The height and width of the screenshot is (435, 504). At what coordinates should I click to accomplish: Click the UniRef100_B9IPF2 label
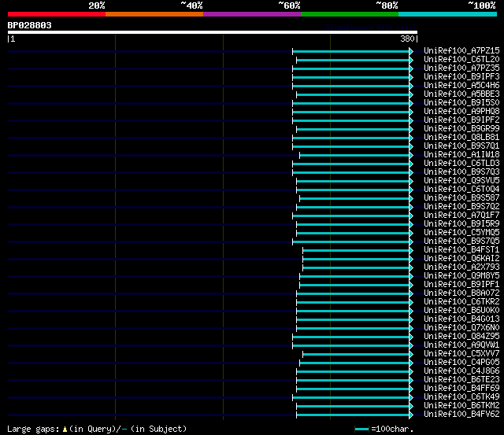click(x=461, y=120)
